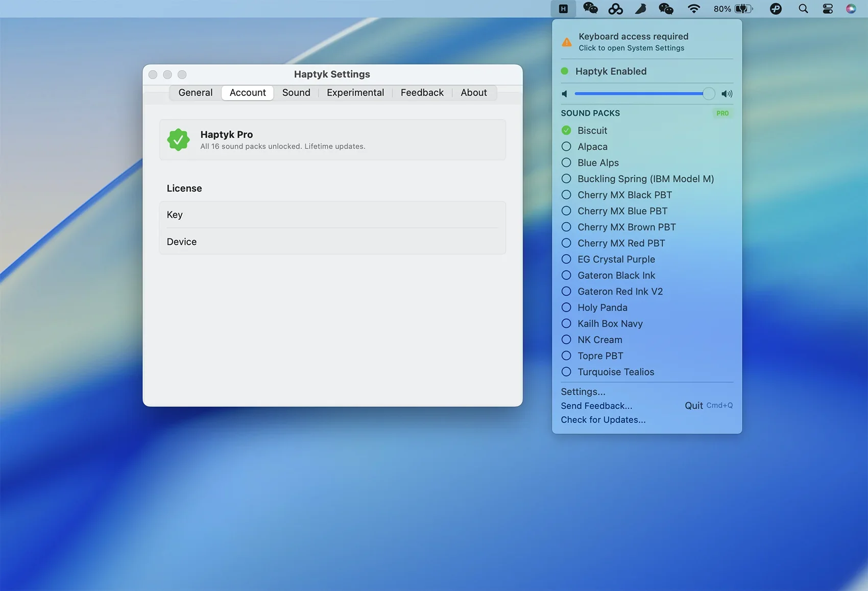Screen dimensions: 868x591
Task: Click the mute speaker icon beside slider
Action: click(565, 94)
